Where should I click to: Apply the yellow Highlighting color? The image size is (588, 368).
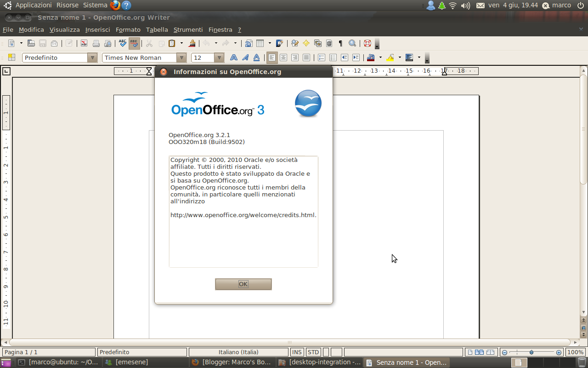click(x=390, y=57)
